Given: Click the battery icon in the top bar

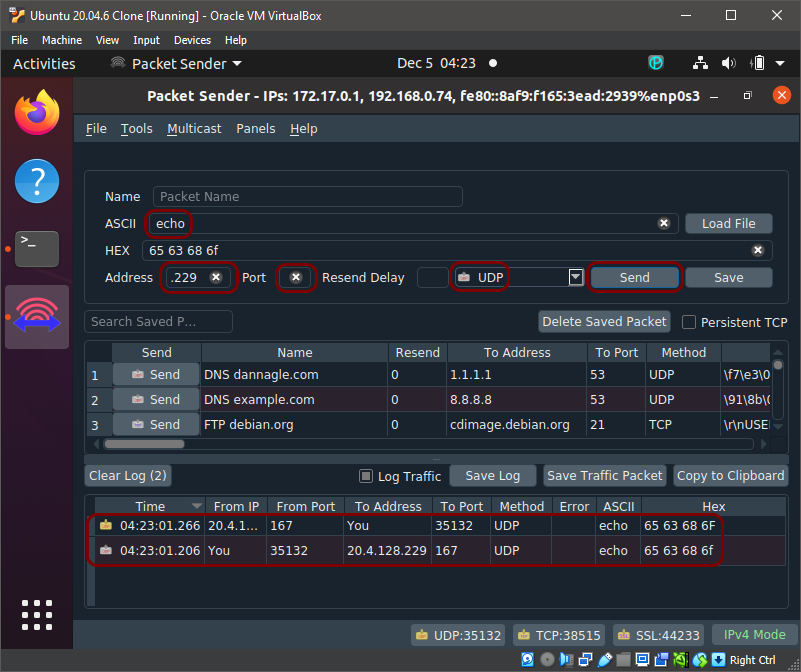Looking at the screenshot, I should click(758, 63).
